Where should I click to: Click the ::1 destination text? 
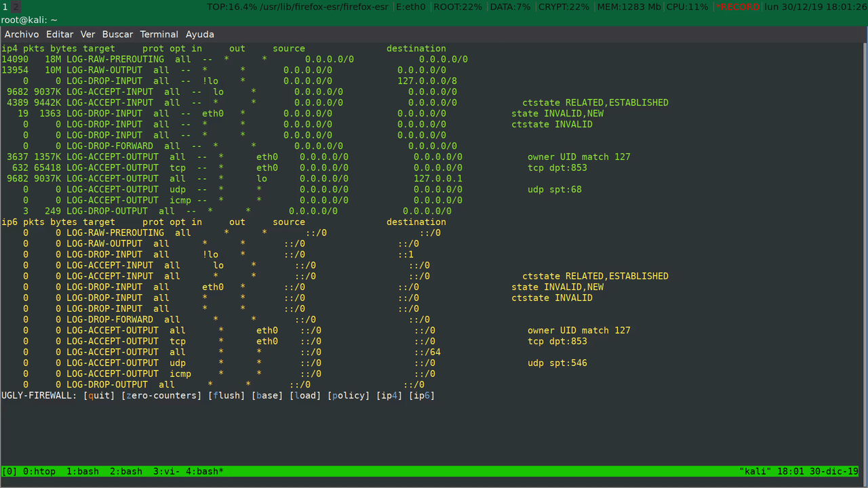click(406, 254)
